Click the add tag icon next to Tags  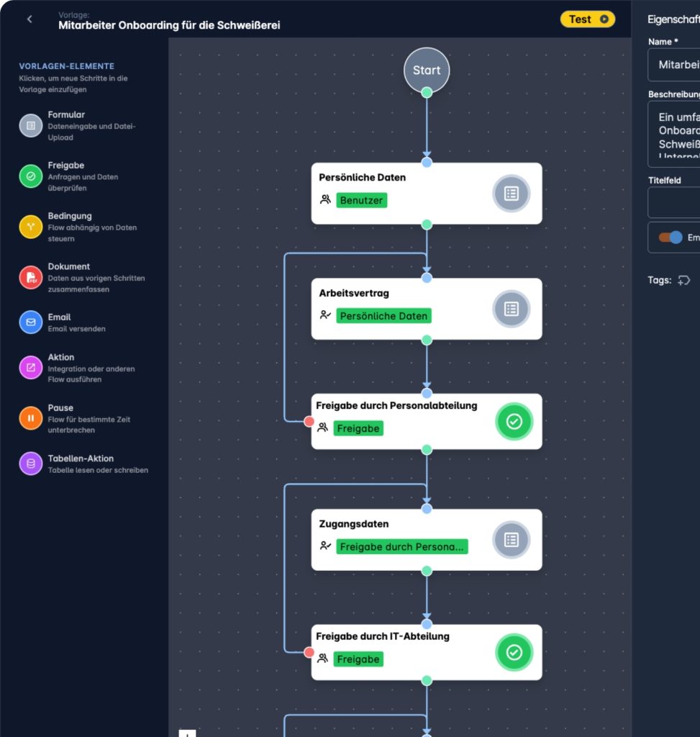click(x=684, y=281)
